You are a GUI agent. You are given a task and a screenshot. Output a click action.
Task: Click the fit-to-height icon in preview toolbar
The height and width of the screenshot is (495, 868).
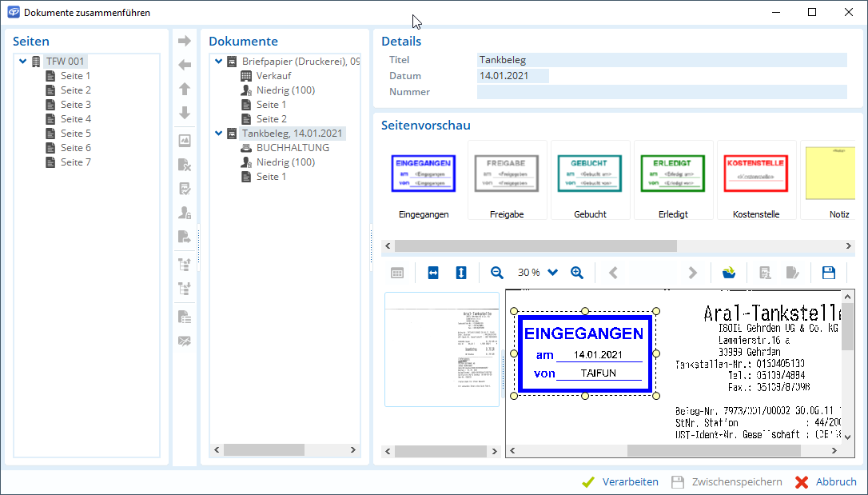(461, 273)
